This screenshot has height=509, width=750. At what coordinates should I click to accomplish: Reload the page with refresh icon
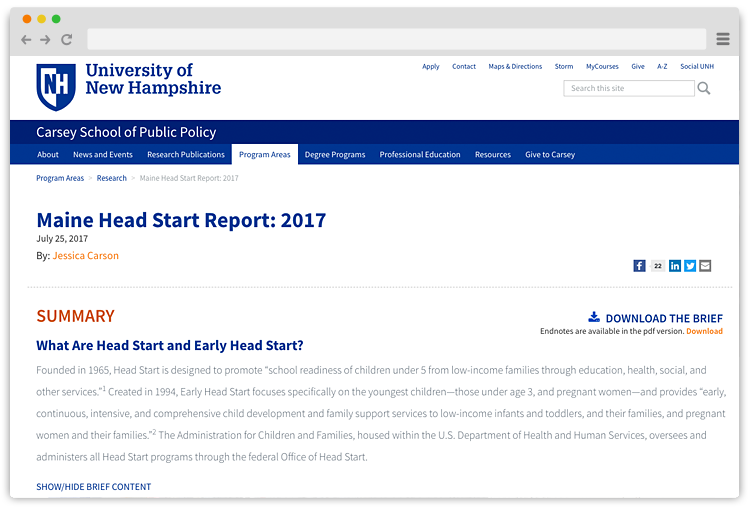point(66,40)
